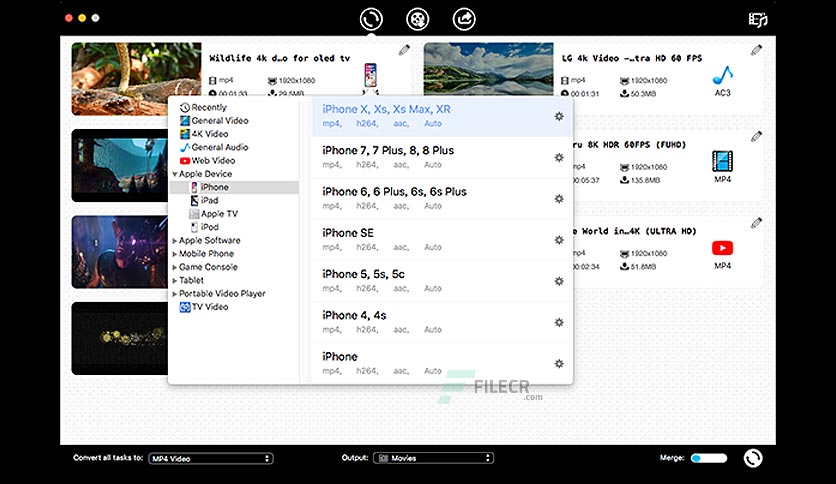The height and width of the screenshot is (484, 836).
Task: Expand the Mobile Phone category
Action: coord(174,254)
